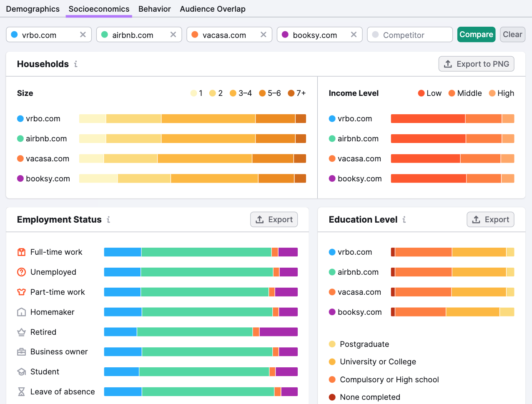Click the green Compare button
This screenshot has height=404, width=532.
coord(476,35)
